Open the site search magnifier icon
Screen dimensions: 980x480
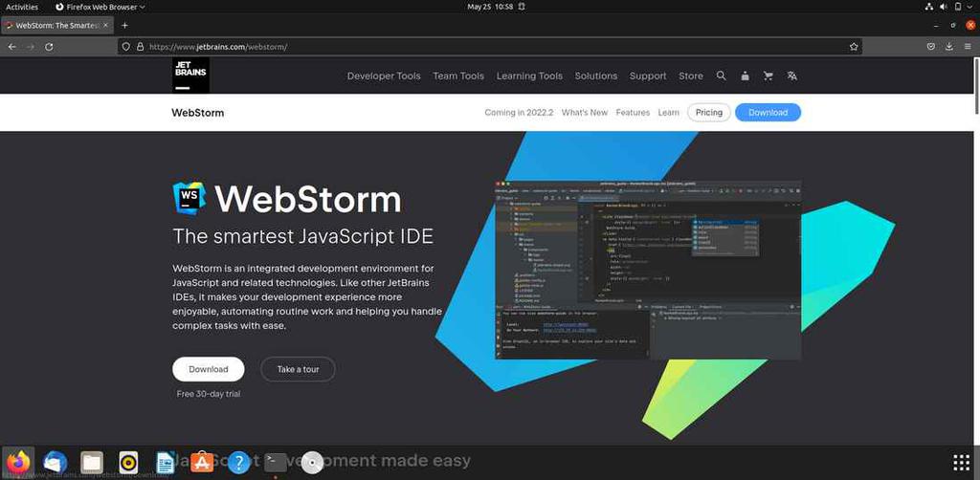[x=722, y=76]
